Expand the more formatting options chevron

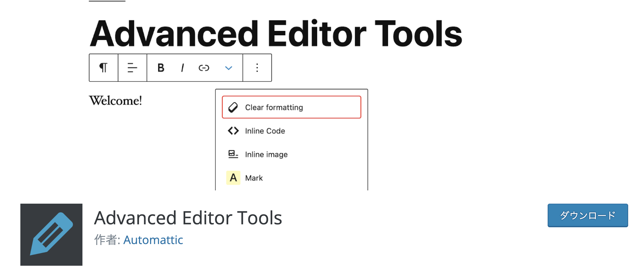coord(229,68)
